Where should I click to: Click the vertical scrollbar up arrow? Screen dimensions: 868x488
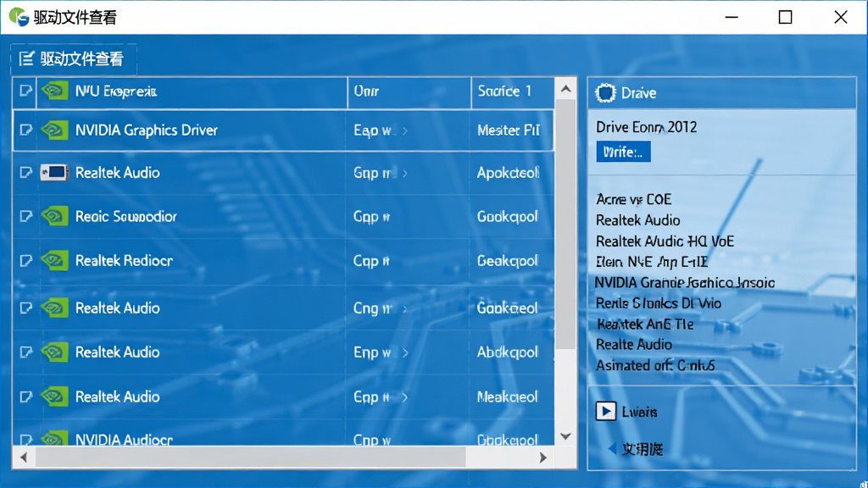[x=565, y=88]
